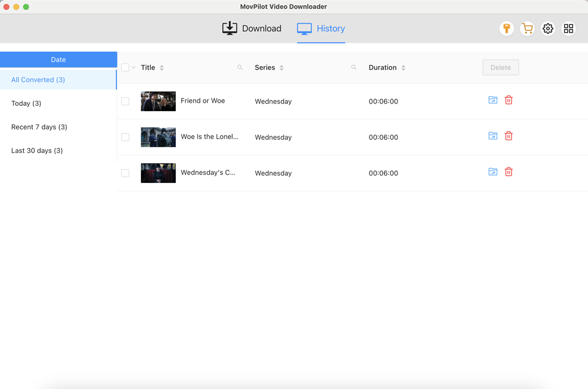Check the Wednesday's Child row checkbox
Viewport: 588px width, 389px height.
point(125,171)
